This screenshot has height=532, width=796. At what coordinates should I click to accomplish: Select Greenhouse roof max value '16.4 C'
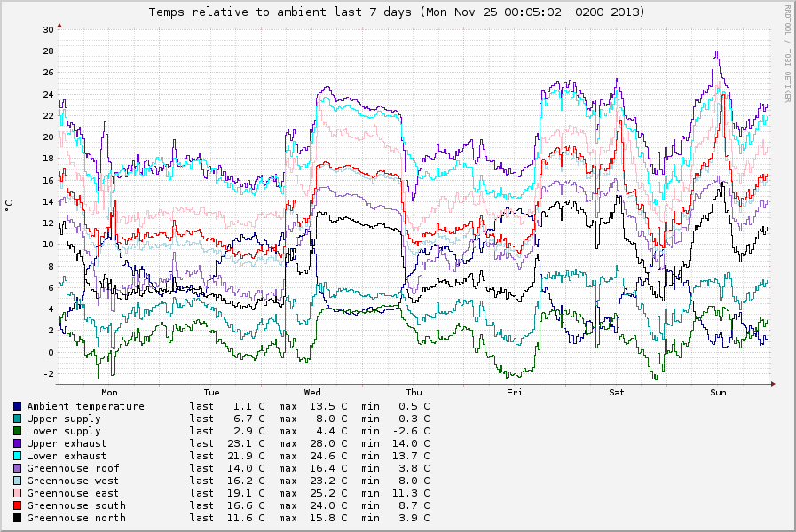point(328,468)
